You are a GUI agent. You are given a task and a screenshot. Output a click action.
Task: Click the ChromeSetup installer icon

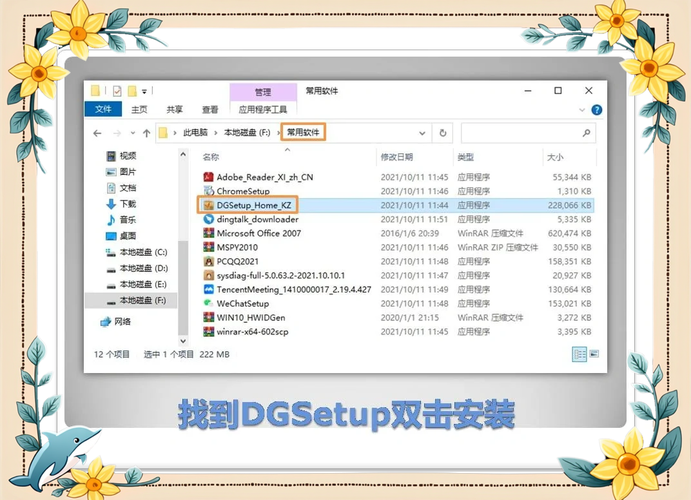pyautogui.click(x=208, y=190)
